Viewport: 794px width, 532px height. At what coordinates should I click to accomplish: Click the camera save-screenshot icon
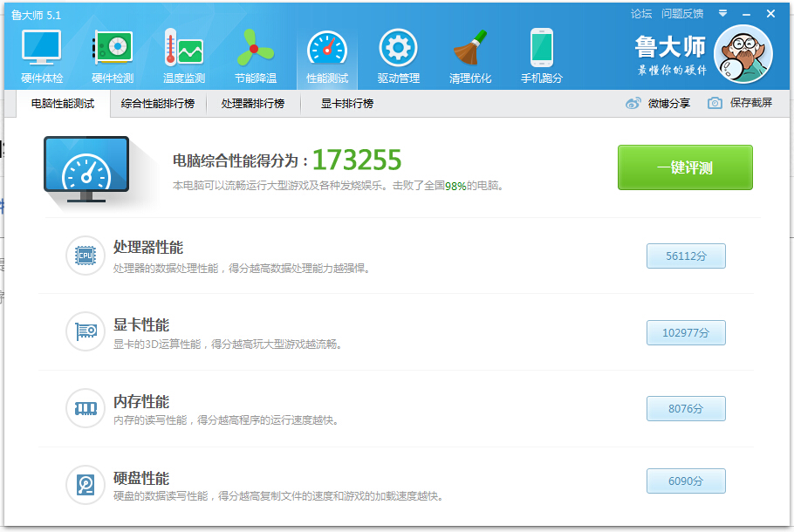[x=715, y=103]
